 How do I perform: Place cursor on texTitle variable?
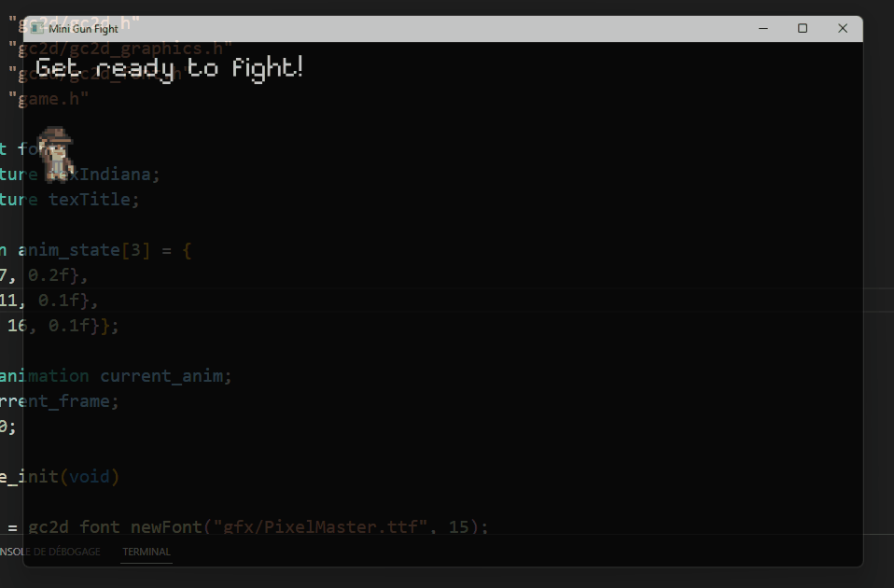click(x=93, y=200)
